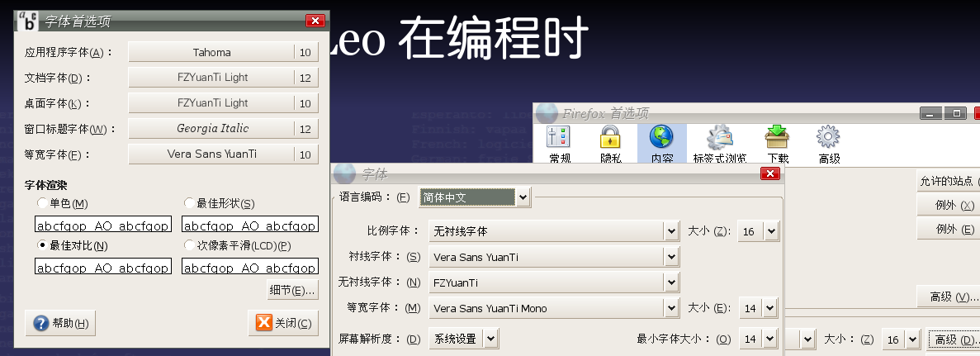Click the 最佳对比 font preview sample
Image resolution: width=980 pixels, height=356 pixels.
[x=103, y=267]
